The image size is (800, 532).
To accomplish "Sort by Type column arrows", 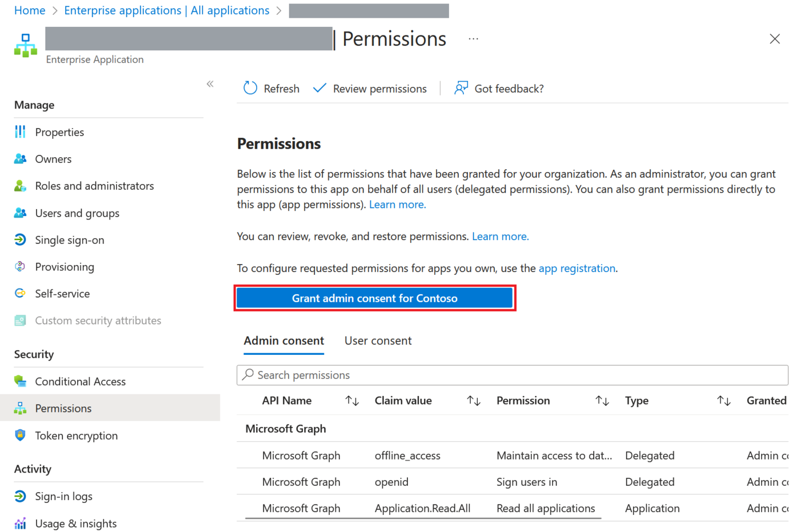I will pyautogui.click(x=724, y=401).
